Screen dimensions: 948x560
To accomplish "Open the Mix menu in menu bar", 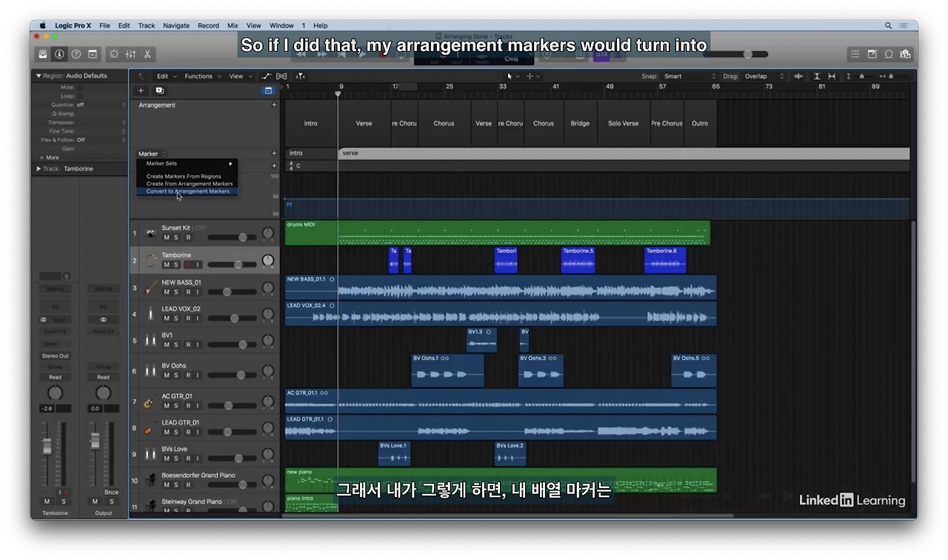I will [233, 25].
